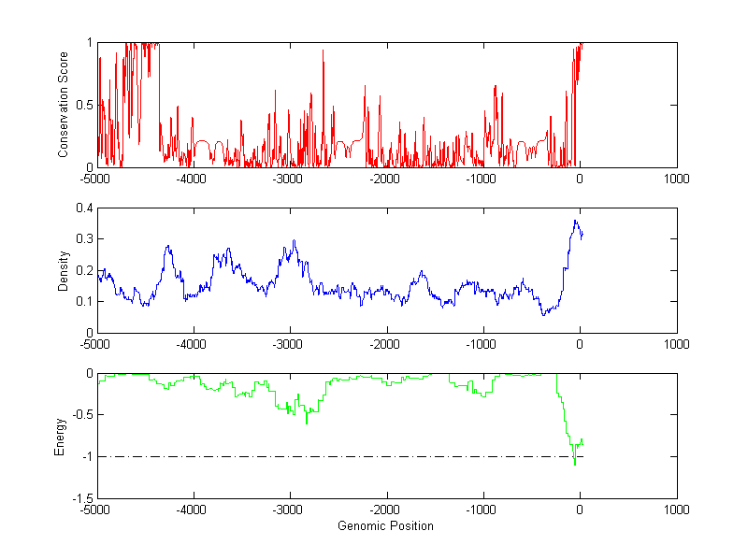Viewport: 748px width, 560px height.
Task: Click the 1000 tick label below Energy plot
Action: (x=676, y=510)
